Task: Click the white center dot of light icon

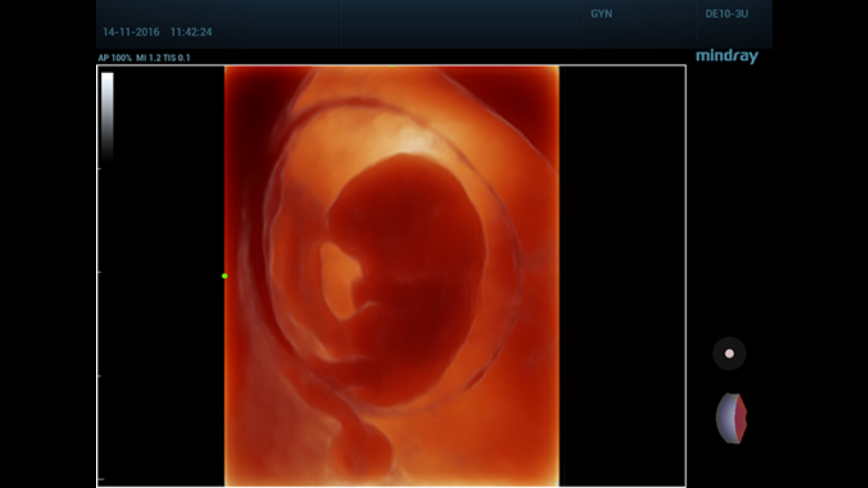Action: [729, 353]
